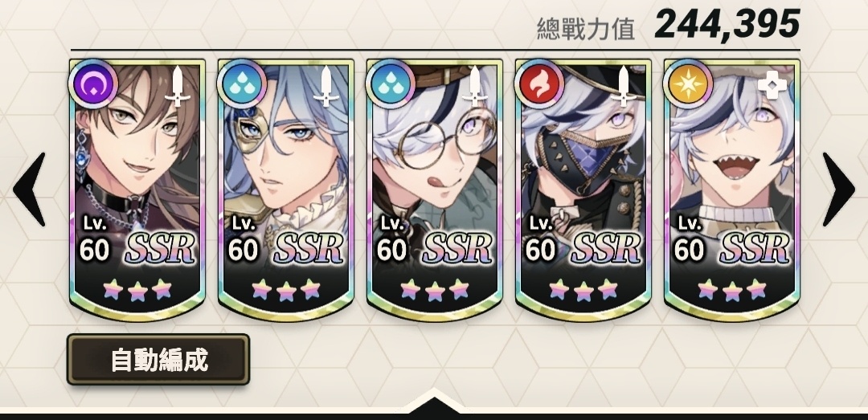Image resolution: width=868 pixels, height=420 pixels.
Task: Go to previous team with left arrow
Action: click(x=29, y=190)
